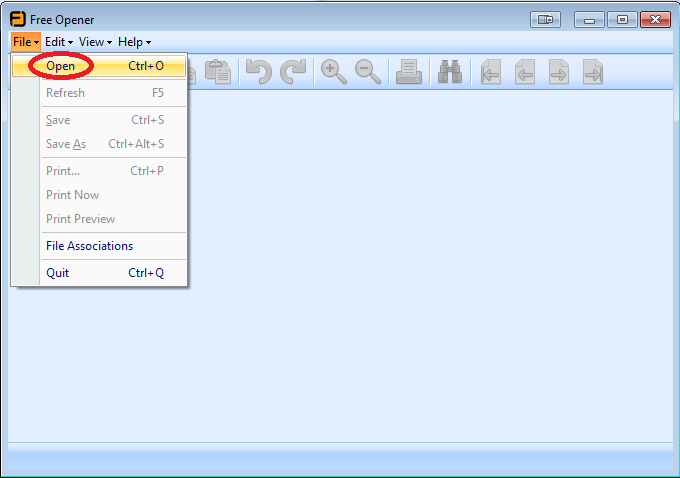This screenshot has width=680, height=478.
Task: Click the Redo arrow icon
Action: 293,72
